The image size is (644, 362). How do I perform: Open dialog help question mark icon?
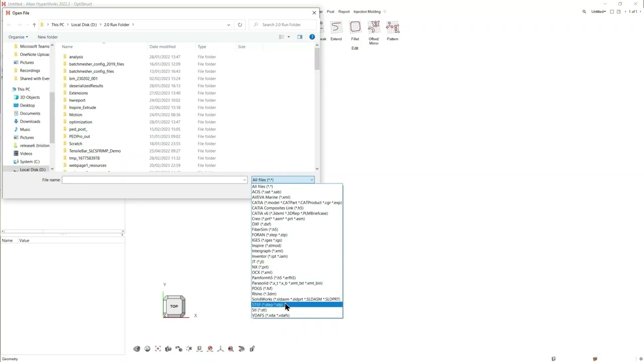point(312,37)
